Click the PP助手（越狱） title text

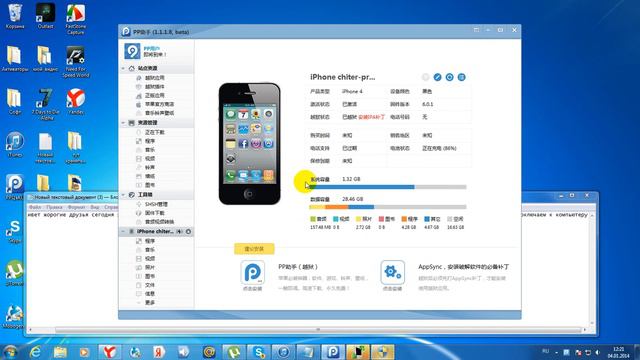coord(298,267)
